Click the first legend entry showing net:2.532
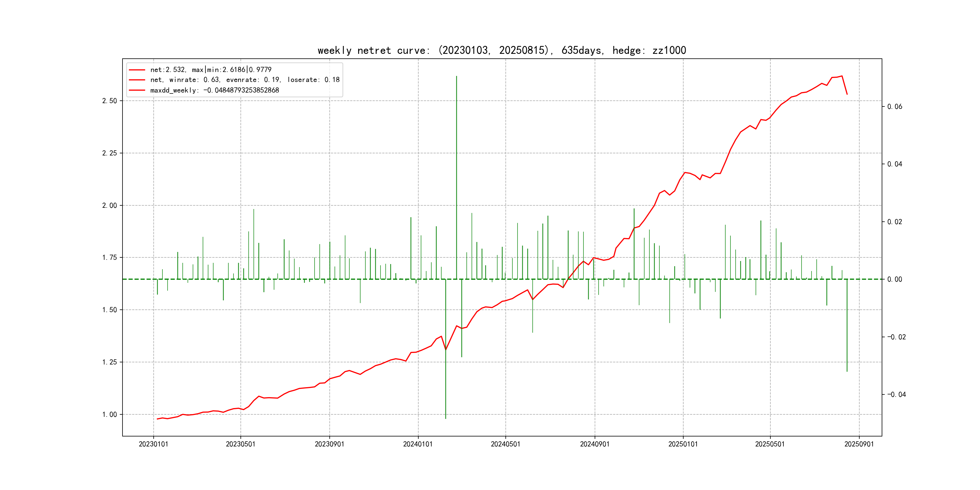The height and width of the screenshot is (490, 980). [x=211, y=70]
